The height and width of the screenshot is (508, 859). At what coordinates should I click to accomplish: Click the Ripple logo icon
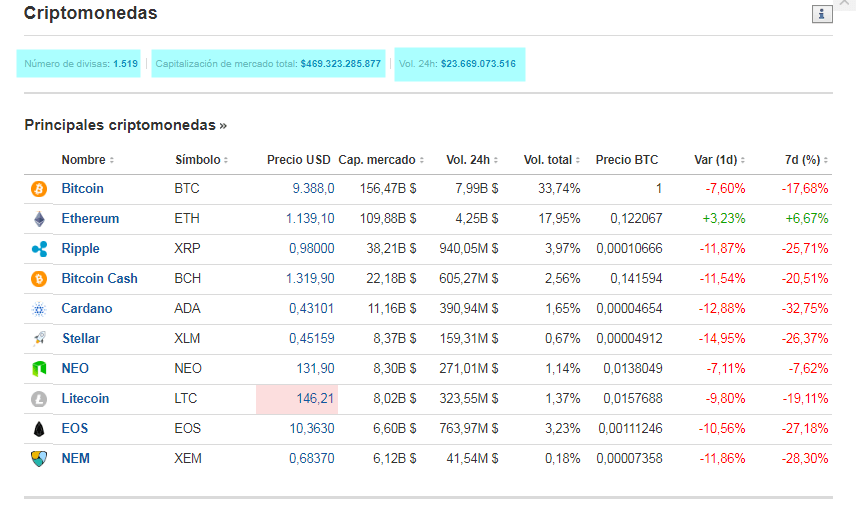point(39,249)
